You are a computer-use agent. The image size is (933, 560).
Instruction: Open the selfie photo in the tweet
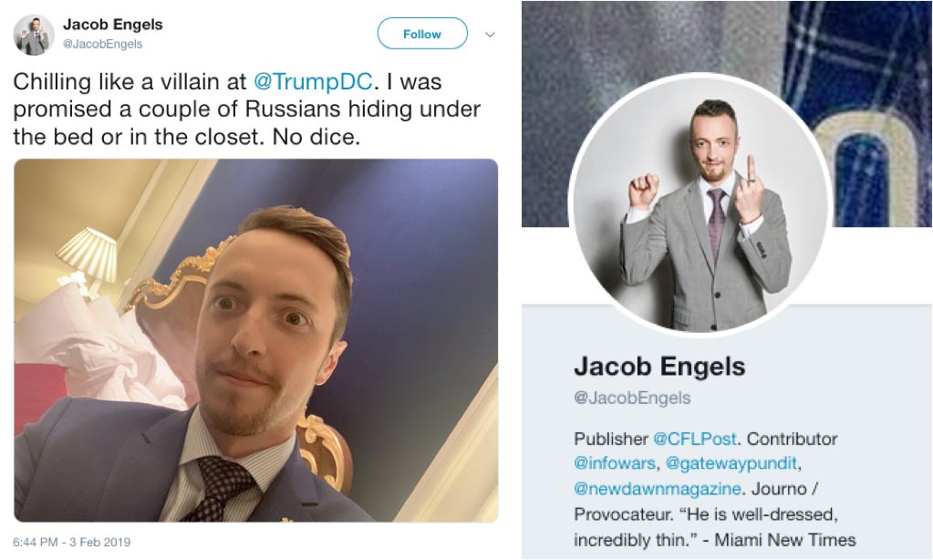tap(256, 340)
